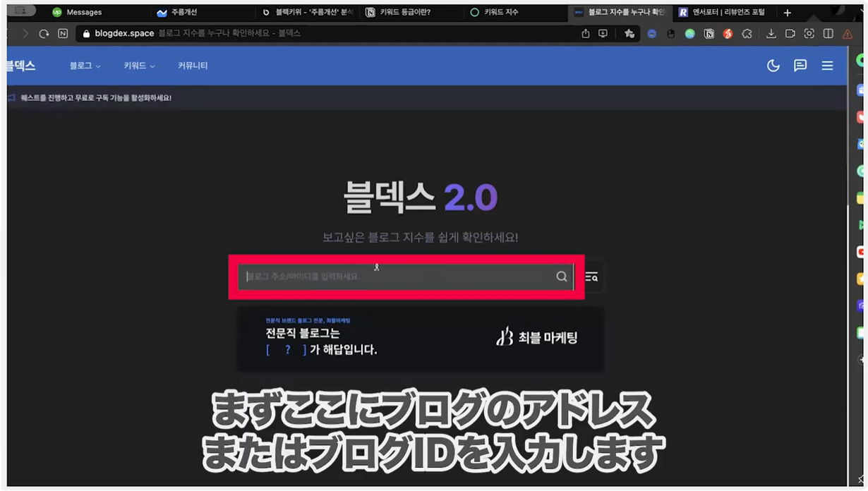This screenshot has height=491, width=868.
Task: Open the chat message icon in header
Action: 800,66
